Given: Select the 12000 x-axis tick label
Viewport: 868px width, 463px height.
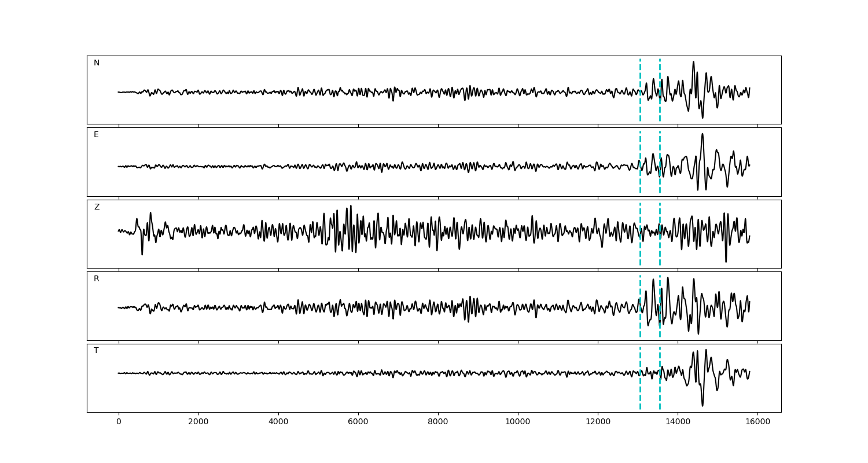Looking at the screenshot, I should pos(597,422).
